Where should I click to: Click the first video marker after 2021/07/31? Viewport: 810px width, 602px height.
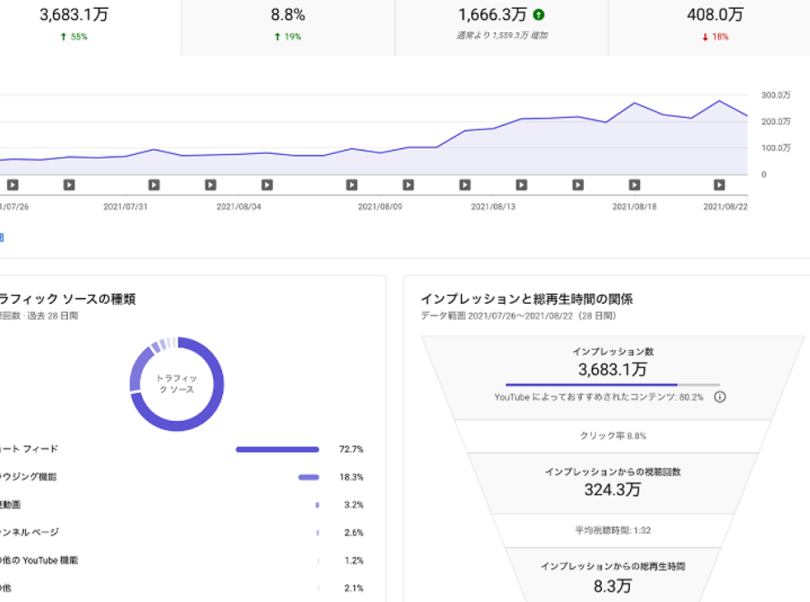pos(154,185)
